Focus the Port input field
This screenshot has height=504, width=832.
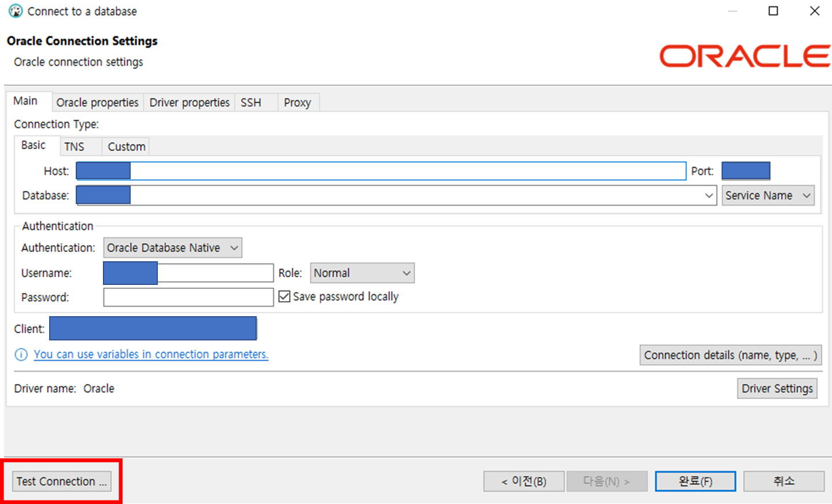(x=746, y=171)
